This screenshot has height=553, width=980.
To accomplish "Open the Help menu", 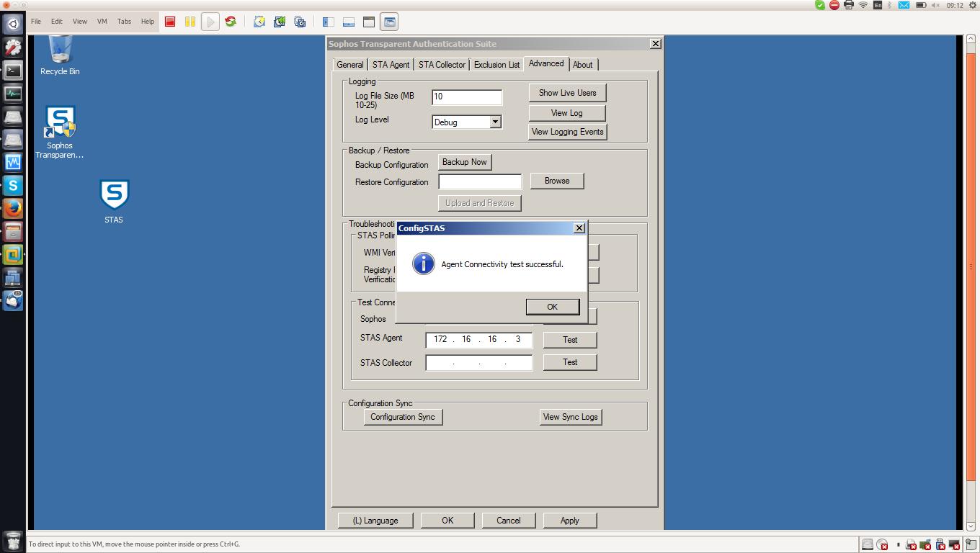I will pyautogui.click(x=148, y=22).
